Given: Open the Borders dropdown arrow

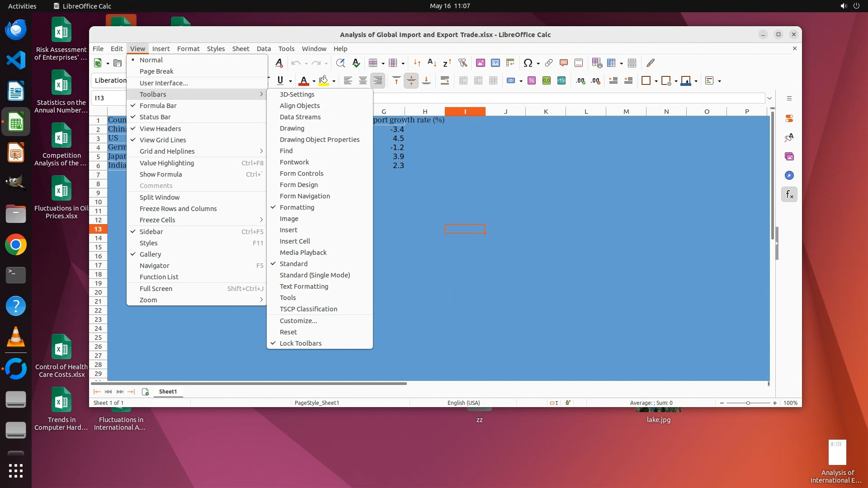Looking at the screenshot, I should tap(656, 81).
